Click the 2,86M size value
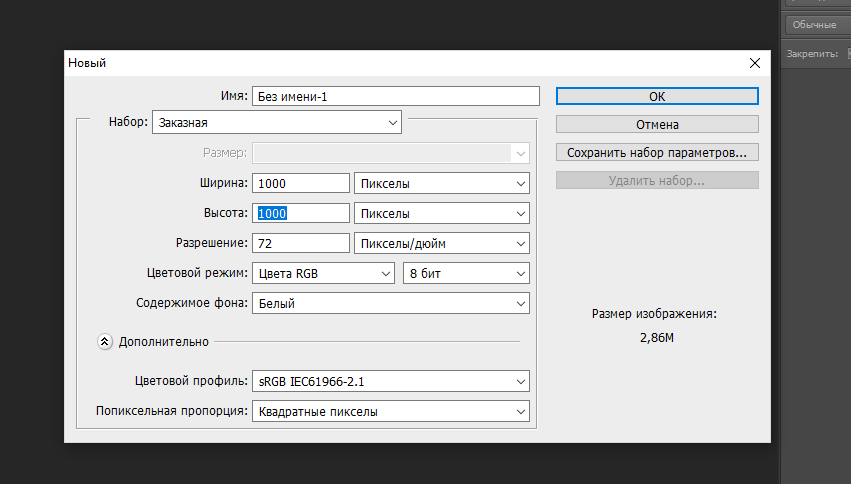Image resolution: width=851 pixels, height=484 pixels. pos(657,337)
